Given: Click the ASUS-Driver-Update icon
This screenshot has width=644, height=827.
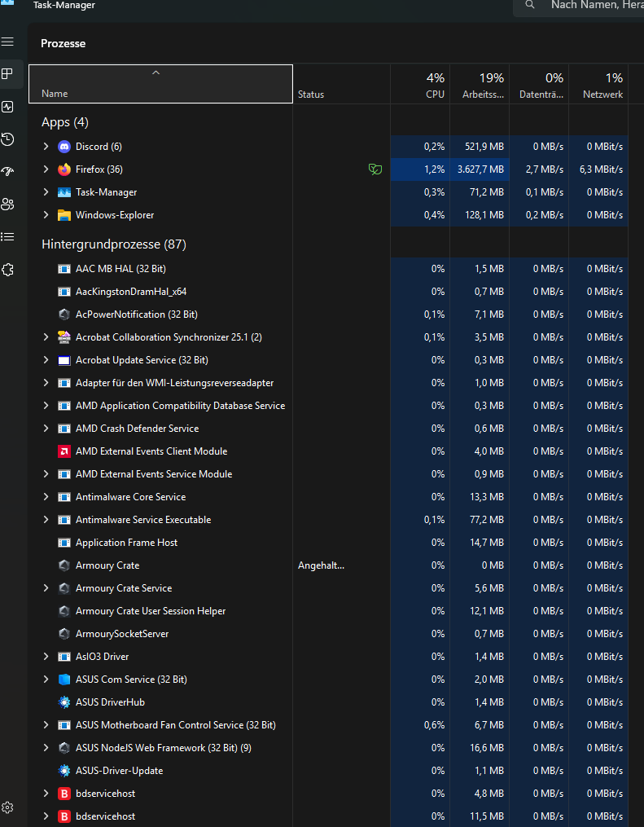Looking at the screenshot, I should [64, 771].
